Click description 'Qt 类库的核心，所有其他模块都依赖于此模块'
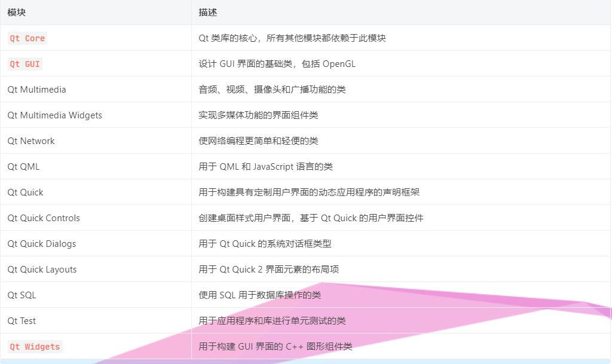 click(x=292, y=38)
